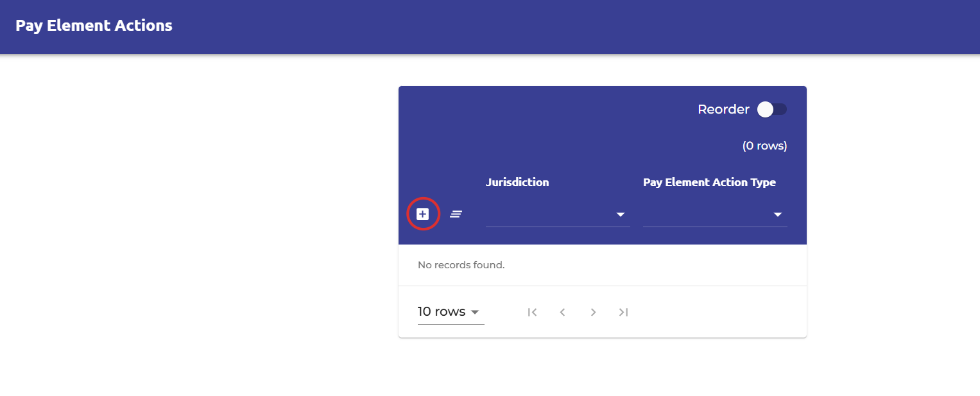Click the (0 rows) count label
980x396 pixels.
764,146
